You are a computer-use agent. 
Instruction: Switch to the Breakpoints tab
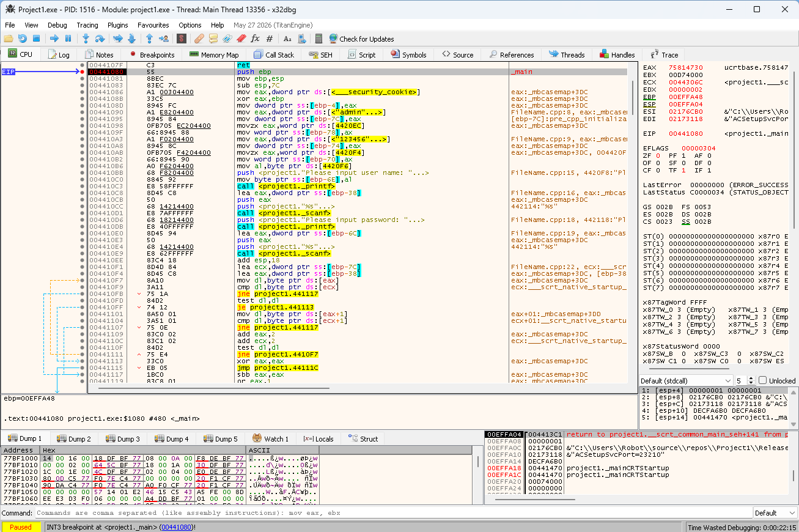[150, 54]
